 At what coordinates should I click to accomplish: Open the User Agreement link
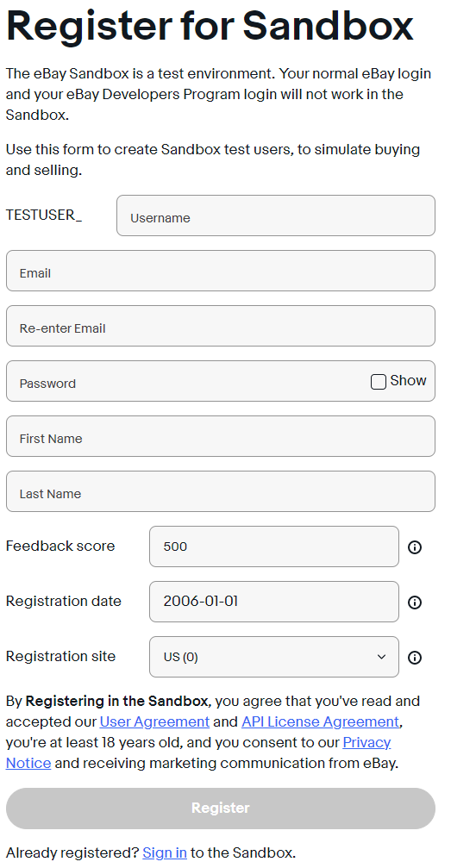(154, 721)
